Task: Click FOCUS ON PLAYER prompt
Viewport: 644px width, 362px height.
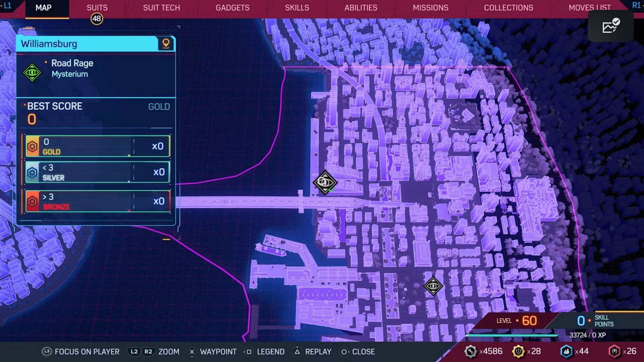Action: click(x=87, y=352)
